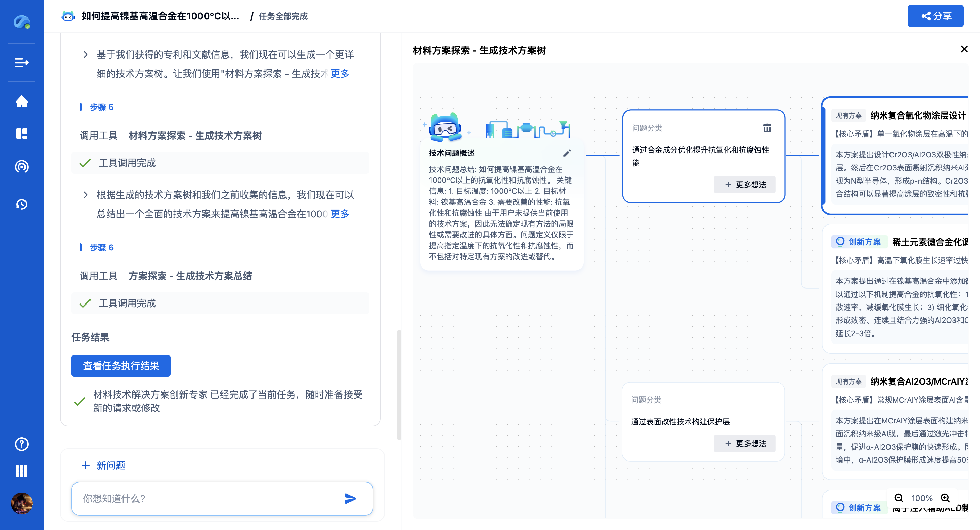Click the radar signal sidebar icon
Image resolution: width=980 pixels, height=530 pixels.
pos(22,166)
